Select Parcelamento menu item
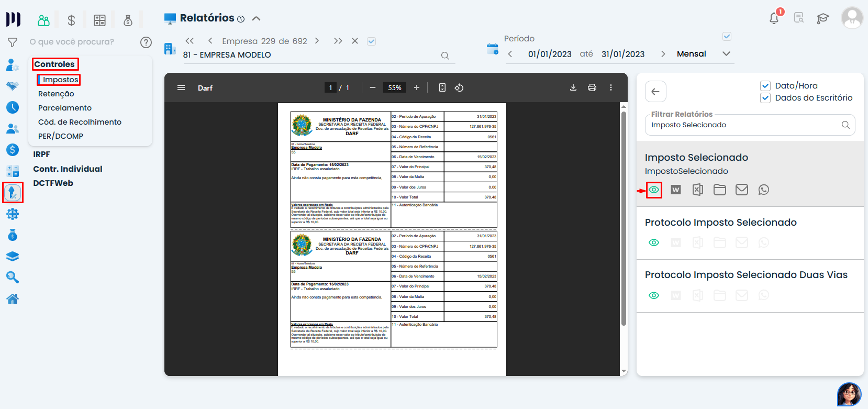The height and width of the screenshot is (409, 868). click(65, 108)
